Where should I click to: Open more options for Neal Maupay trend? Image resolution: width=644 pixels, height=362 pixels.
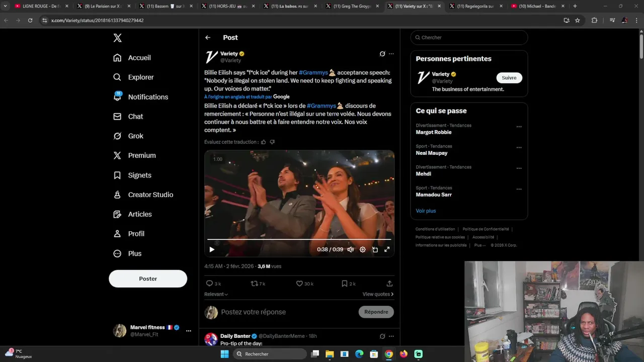[x=519, y=148]
